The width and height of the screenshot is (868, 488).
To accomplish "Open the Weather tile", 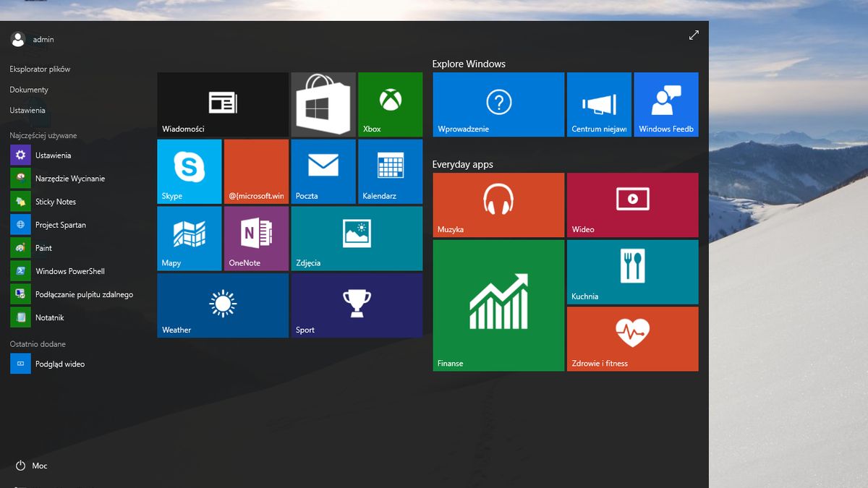I will [223, 305].
